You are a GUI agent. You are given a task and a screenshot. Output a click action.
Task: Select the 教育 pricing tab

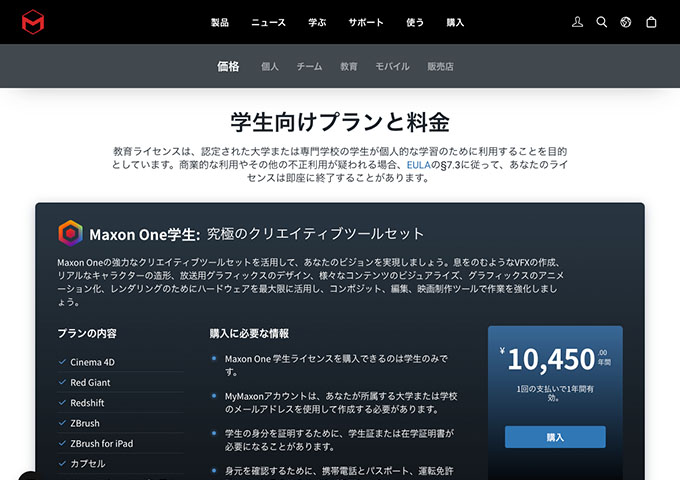pyautogui.click(x=348, y=67)
